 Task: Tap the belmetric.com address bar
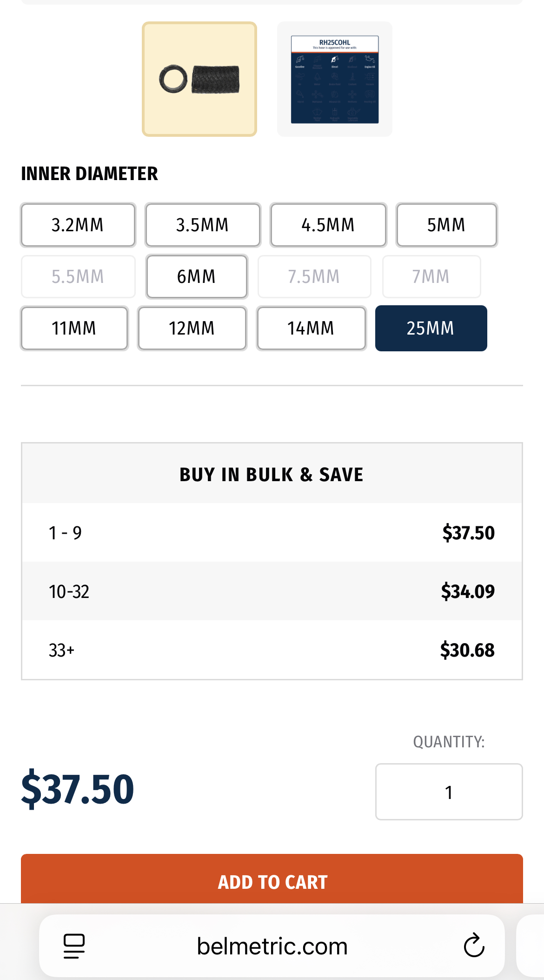pyautogui.click(x=272, y=946)
